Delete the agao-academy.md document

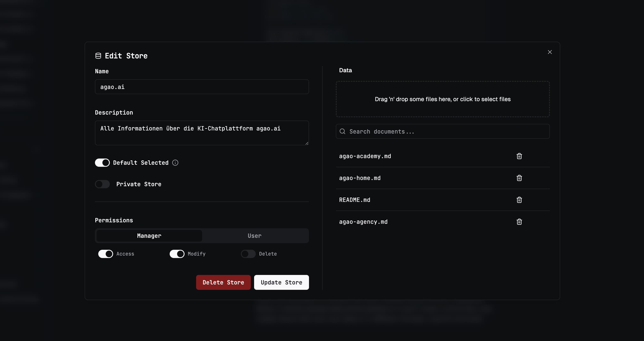coord(519,156)
